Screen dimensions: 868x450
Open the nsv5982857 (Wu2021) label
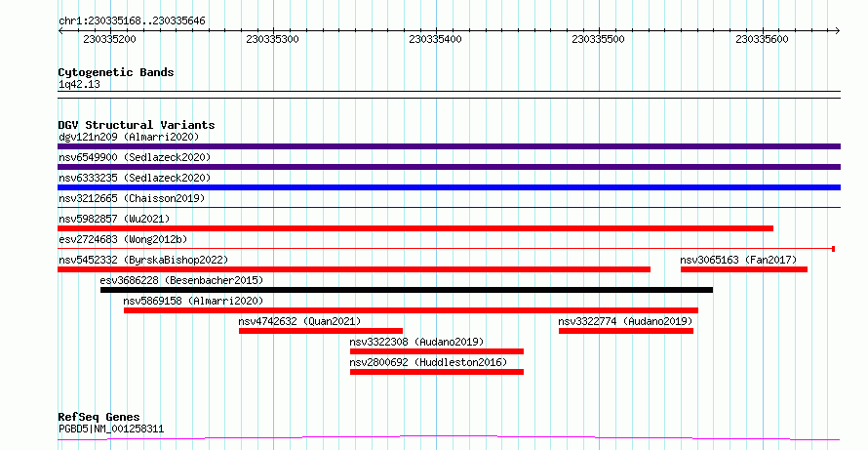114,219
